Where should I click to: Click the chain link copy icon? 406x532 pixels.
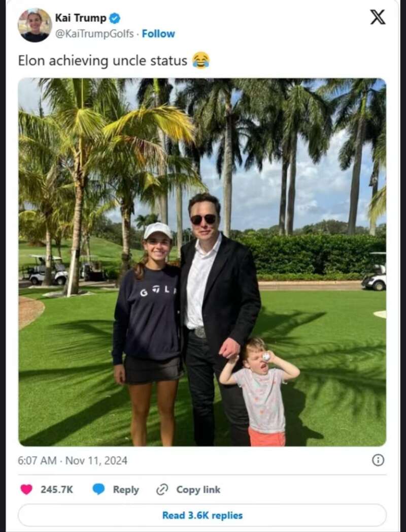point(162,490)
